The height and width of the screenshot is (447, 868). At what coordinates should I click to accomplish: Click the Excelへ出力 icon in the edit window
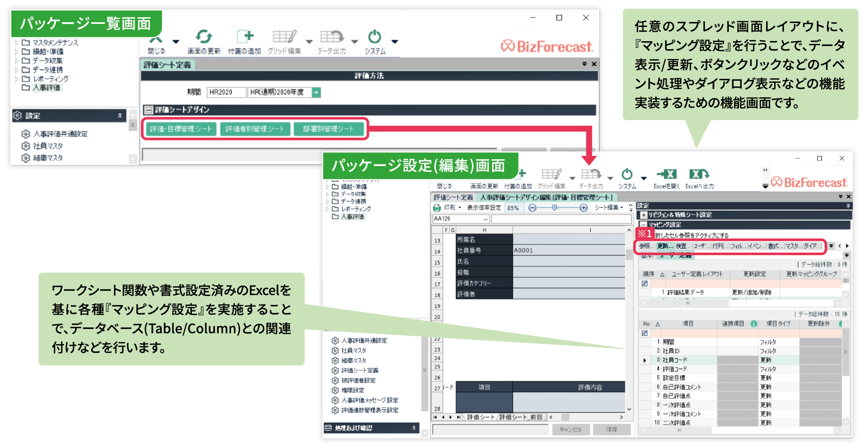point(699,174)
